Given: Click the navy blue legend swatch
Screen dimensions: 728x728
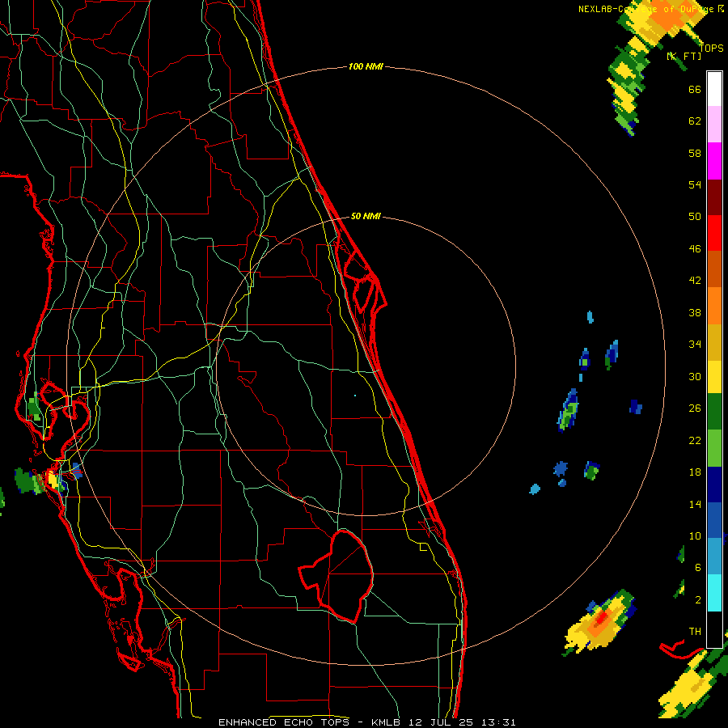Looking at the screenshot, I should pos(714,485).
